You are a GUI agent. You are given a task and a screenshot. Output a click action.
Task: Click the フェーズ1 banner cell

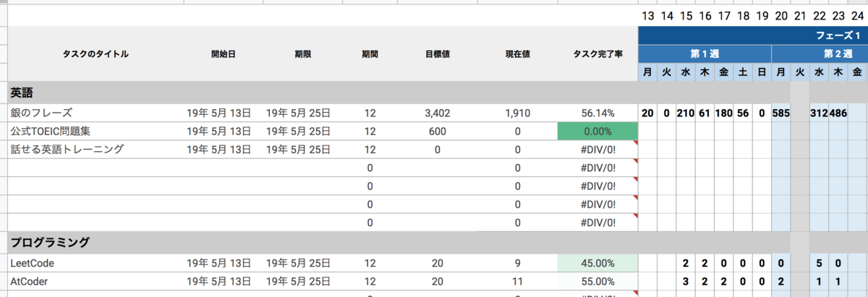(x=753, y=35)
